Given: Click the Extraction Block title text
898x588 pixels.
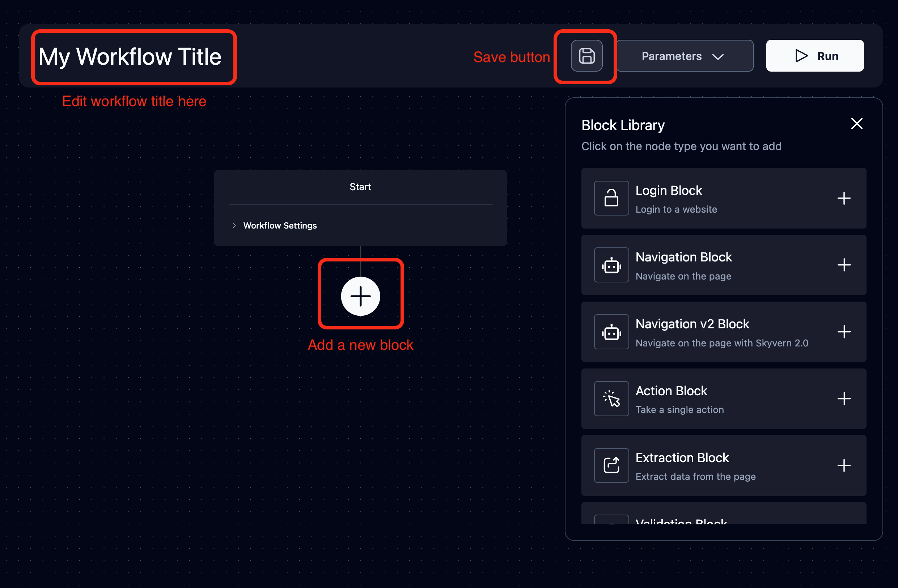Looking at the screenshot, I should coord(682,457).
